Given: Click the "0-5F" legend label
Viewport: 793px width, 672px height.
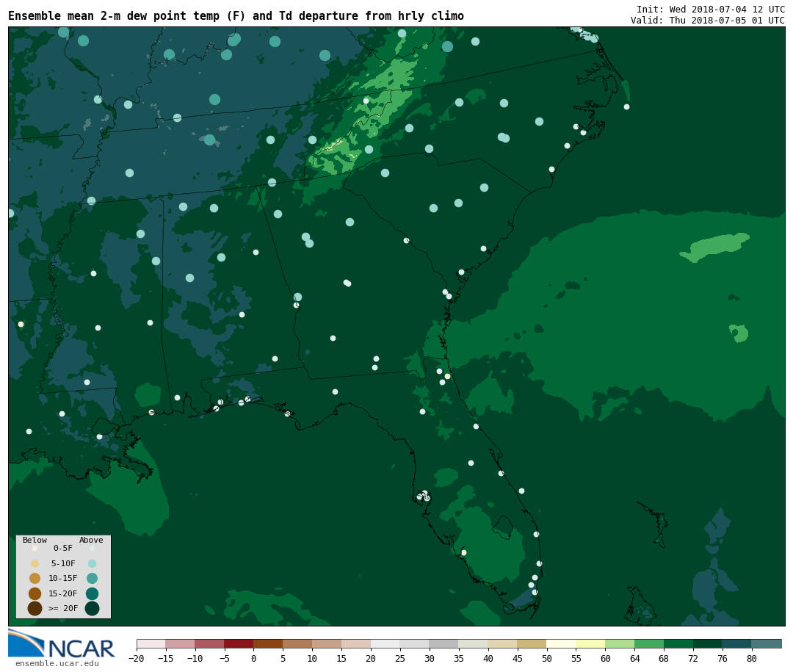Looking at the screenshot, I should [x=63, y=548].
